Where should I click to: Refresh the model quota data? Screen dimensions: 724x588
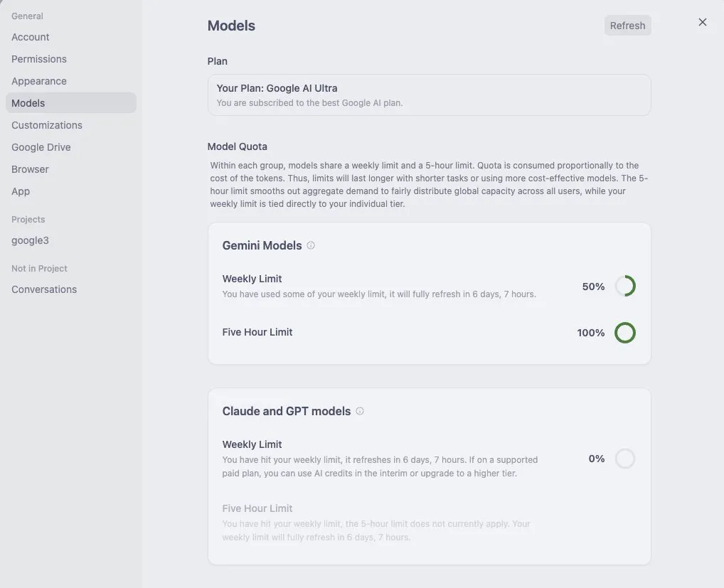click(627, 26)
